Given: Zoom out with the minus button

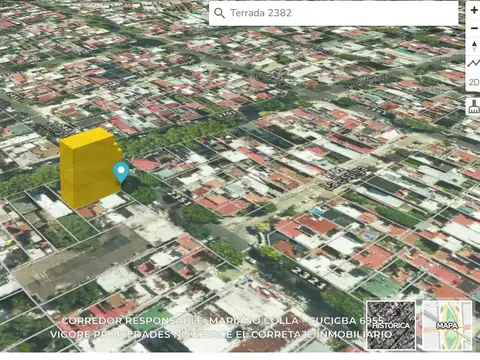Looking at the screenshot, I should [x=474, y=29].
